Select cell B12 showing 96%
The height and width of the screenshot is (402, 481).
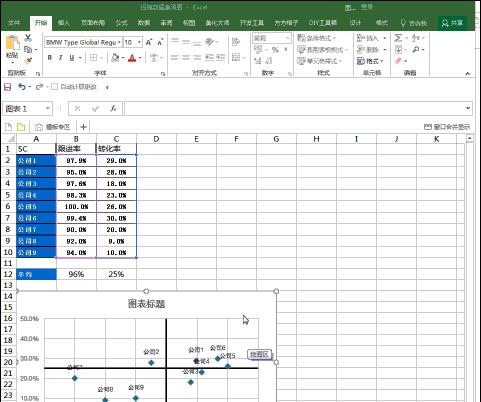(76, 274)
